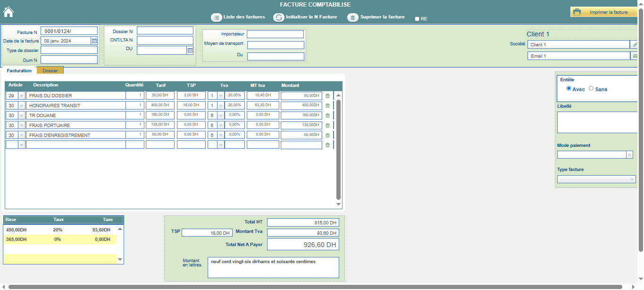Click the Tarif cell showing 400,00 DH
644x290 pixels.
tap(160, 105)
